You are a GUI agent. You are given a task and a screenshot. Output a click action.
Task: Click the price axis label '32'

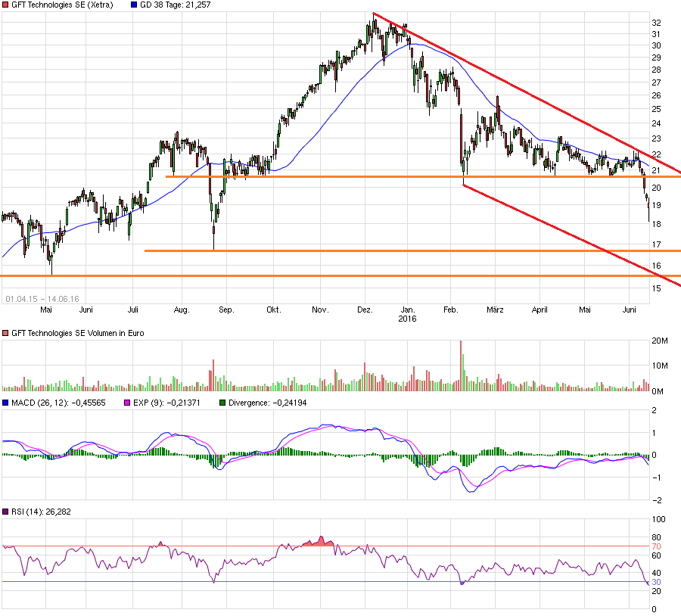click(x=656, y=23)
